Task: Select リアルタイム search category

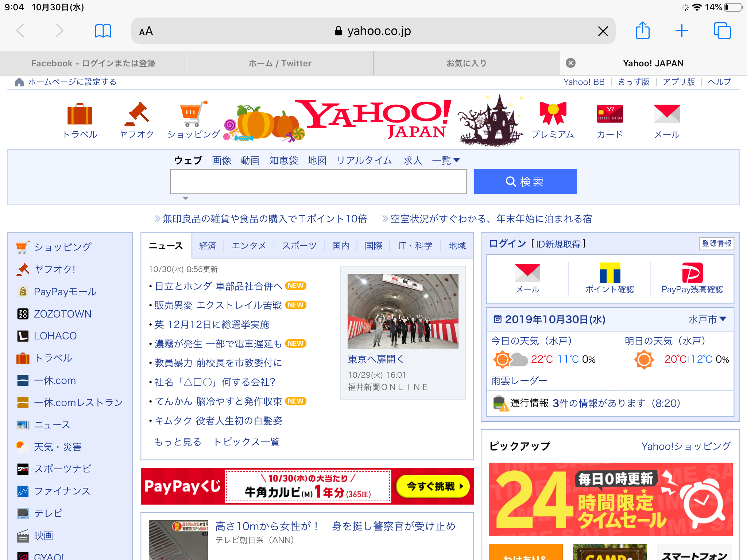Action: [x=364, y=160]
